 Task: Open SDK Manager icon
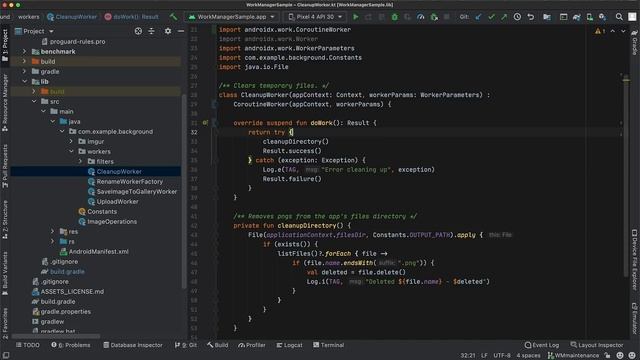point(602,17)
